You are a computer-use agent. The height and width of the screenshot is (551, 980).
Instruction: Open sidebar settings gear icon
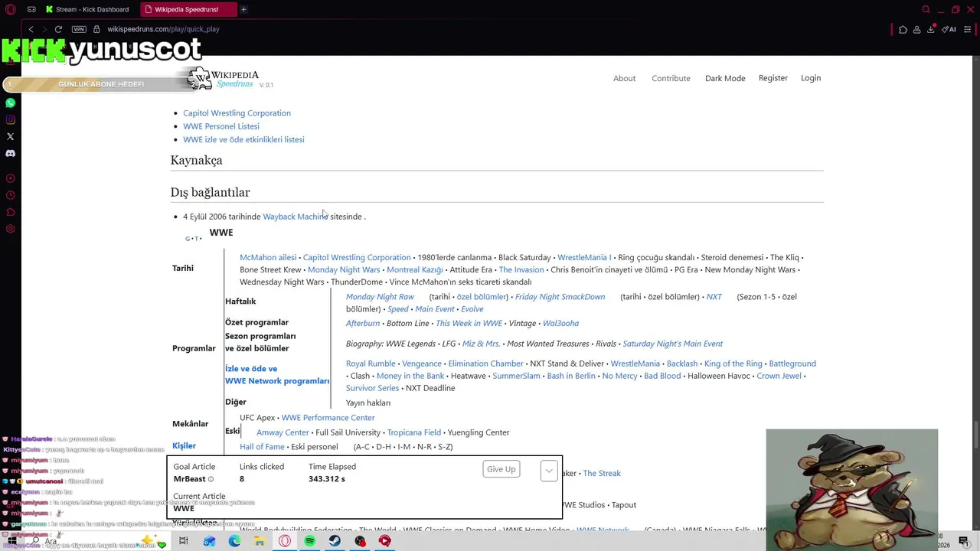pyautogui.click(x=11, y=229)
